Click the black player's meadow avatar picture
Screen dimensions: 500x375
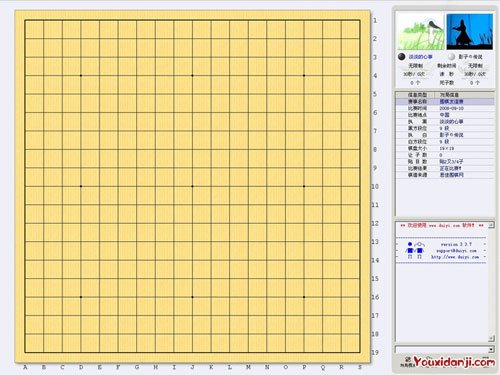pyautogui.click(x=421, y=32)
